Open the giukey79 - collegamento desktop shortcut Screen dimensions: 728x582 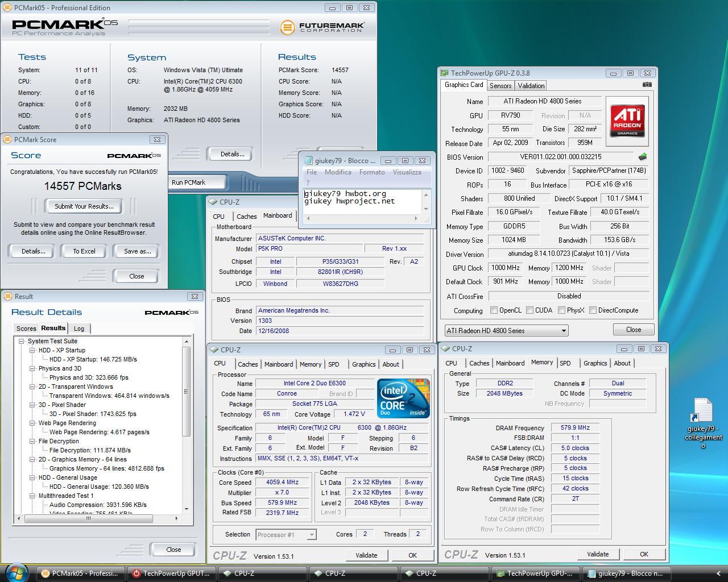tap(703, 423)
